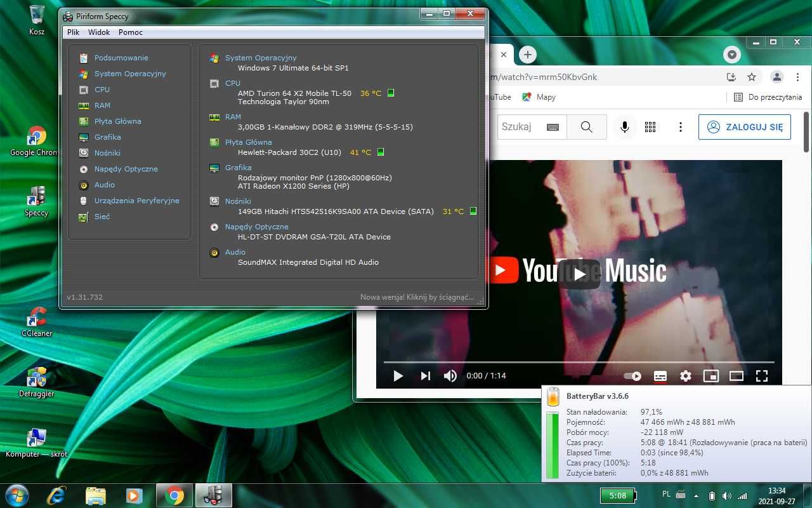Open the Plik menu in Speccy
This screenshot has height=508, width=812.
74,32
